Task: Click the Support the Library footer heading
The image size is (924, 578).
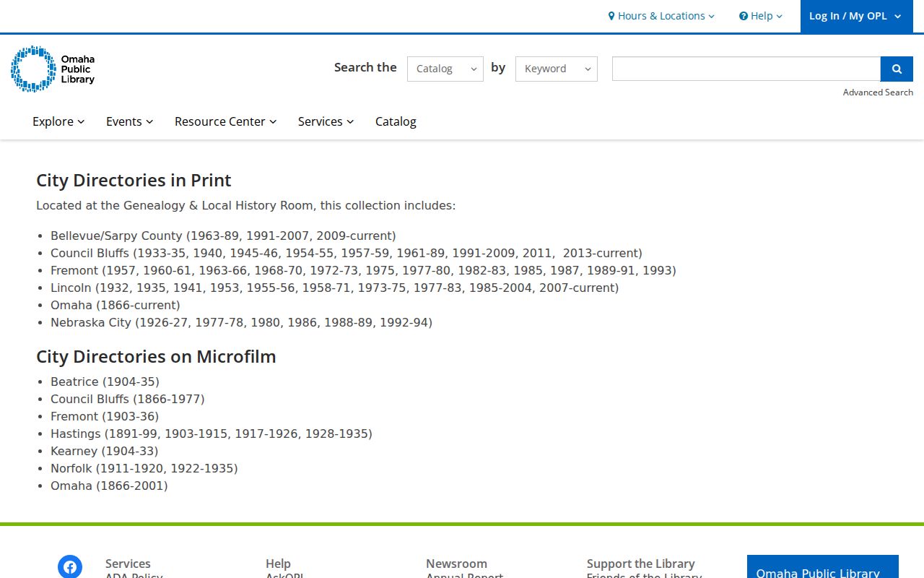Action: (641, 564)
